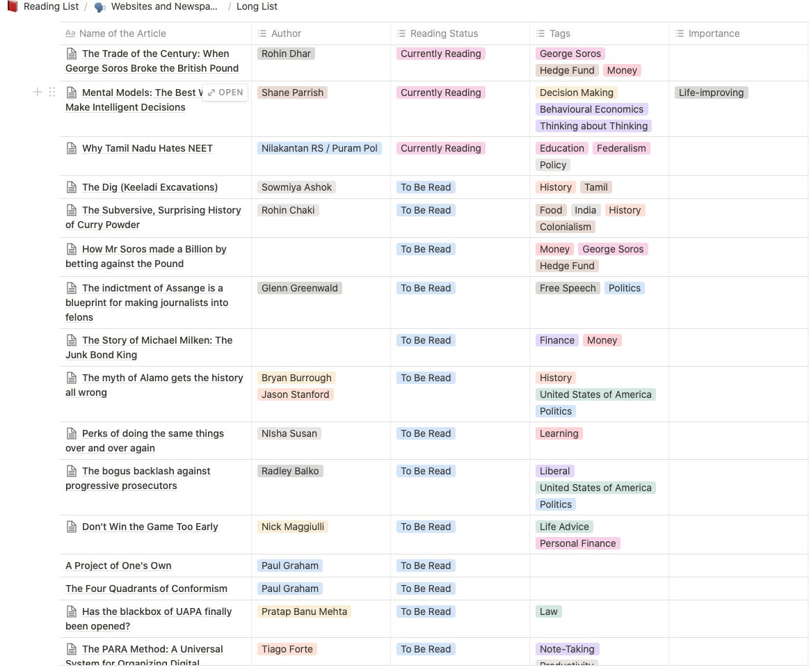Click the red book icon beside Reading List

pyautogui.click(x=13, y=6)
